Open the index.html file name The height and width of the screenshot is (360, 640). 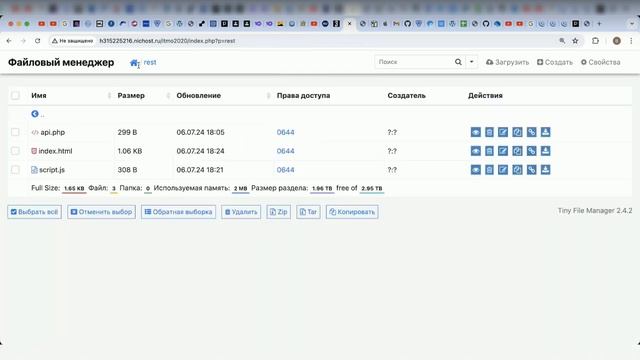coord(55,151)
